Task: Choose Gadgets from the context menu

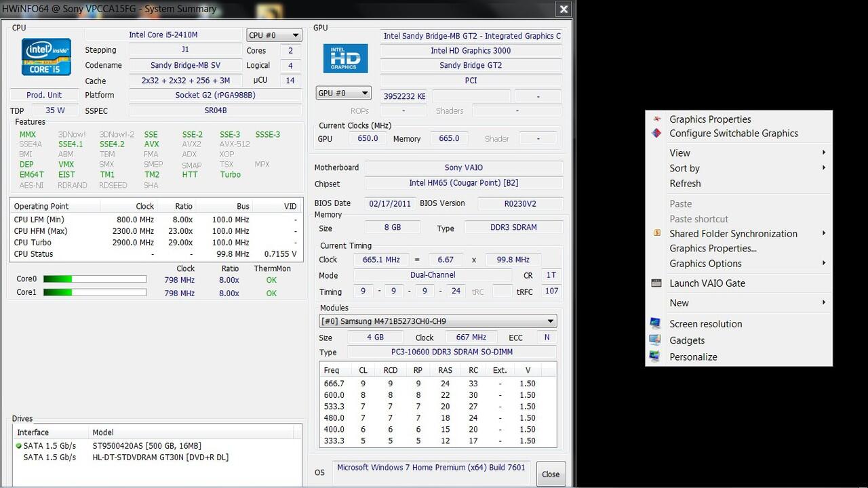Action: pyautogui.click(x=739, y=340)
